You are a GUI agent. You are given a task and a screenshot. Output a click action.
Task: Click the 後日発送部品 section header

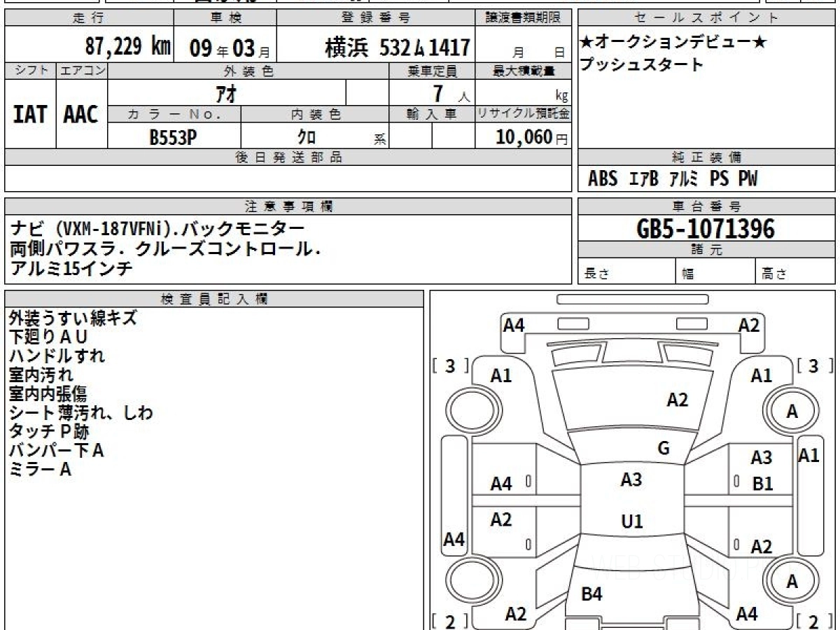(x=288, y=157)
